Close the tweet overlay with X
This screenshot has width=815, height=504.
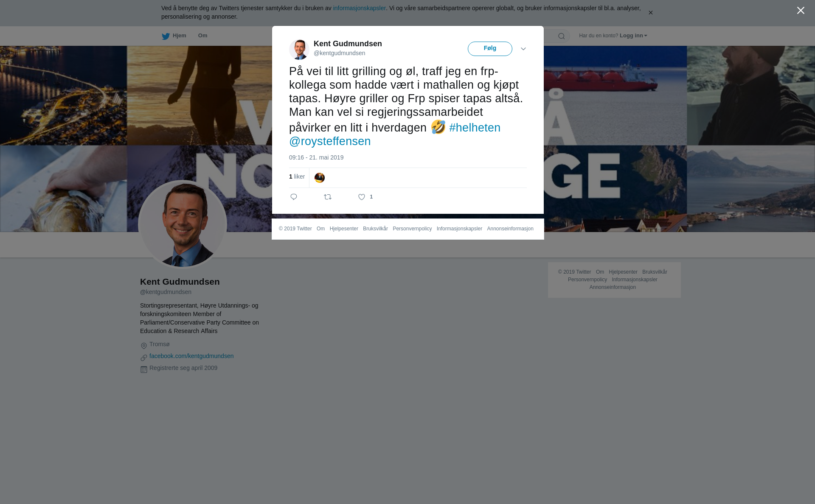click(x=801, y=11)
